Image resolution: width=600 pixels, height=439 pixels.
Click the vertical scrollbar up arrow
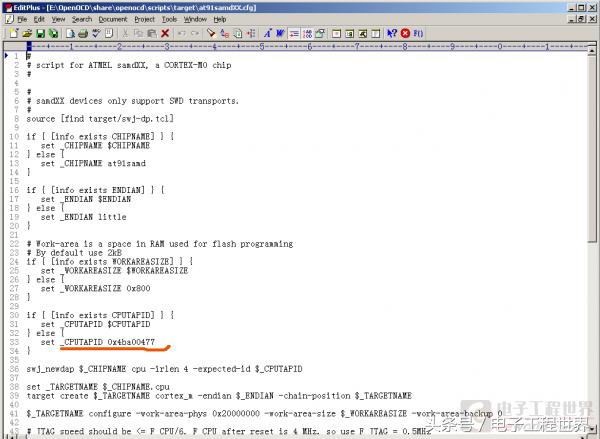[592, 50]
